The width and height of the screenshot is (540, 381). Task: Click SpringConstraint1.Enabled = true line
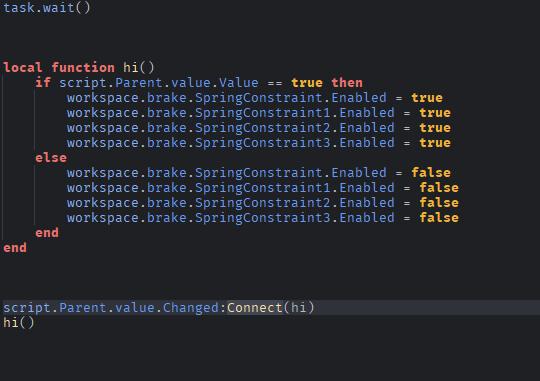click(x=259, y=113)
